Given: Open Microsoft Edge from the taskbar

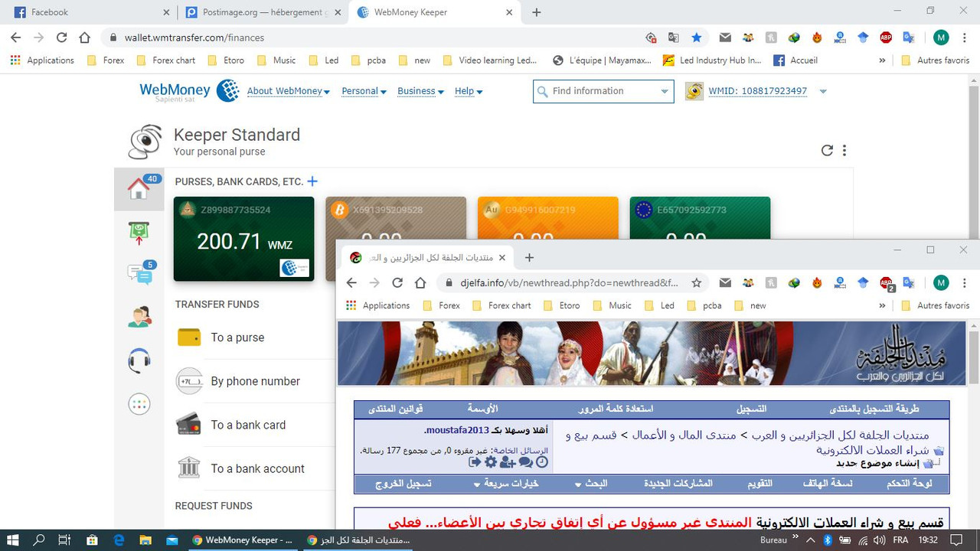Looking at the screenshot, I should 119,540.
